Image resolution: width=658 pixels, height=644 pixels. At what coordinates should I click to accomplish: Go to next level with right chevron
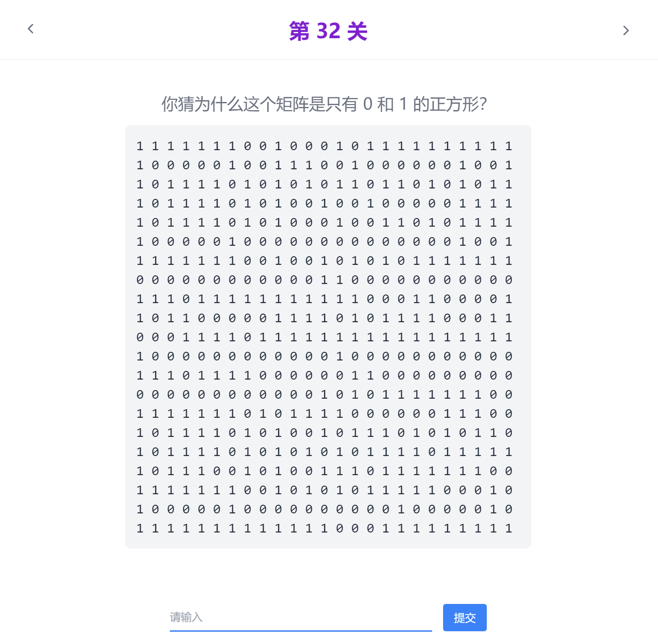pos(626,30)
